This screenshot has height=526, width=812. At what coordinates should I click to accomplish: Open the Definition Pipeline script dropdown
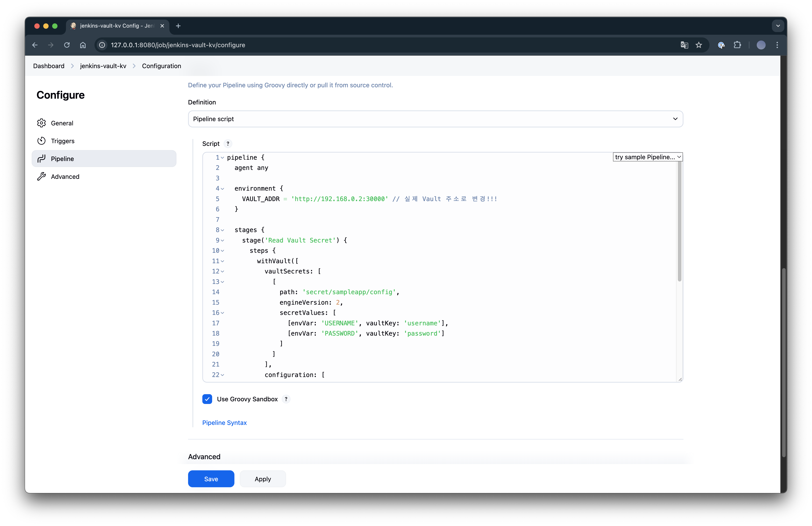pyautogui.click(x=435, y=119)
